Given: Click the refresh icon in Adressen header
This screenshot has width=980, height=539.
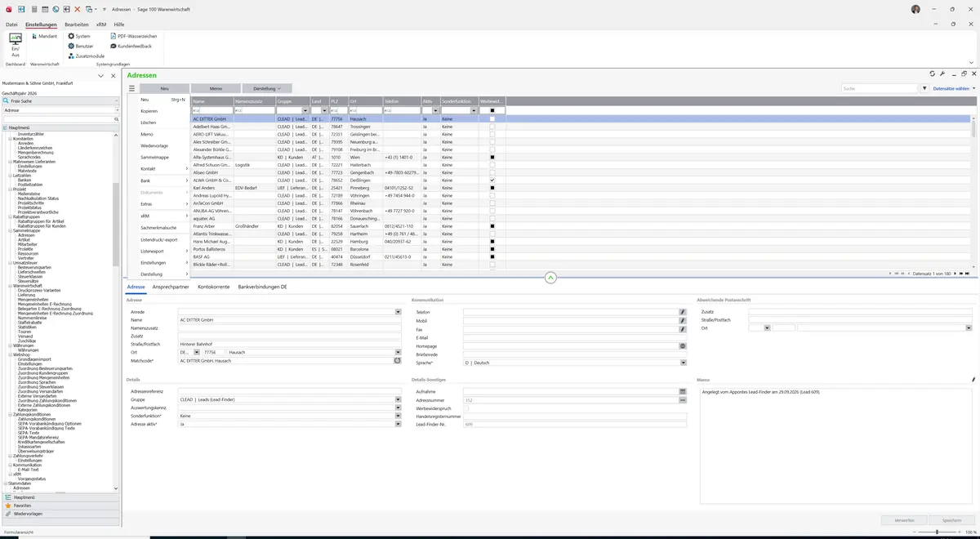Looking at the screenshot, I should pos(933,73).
